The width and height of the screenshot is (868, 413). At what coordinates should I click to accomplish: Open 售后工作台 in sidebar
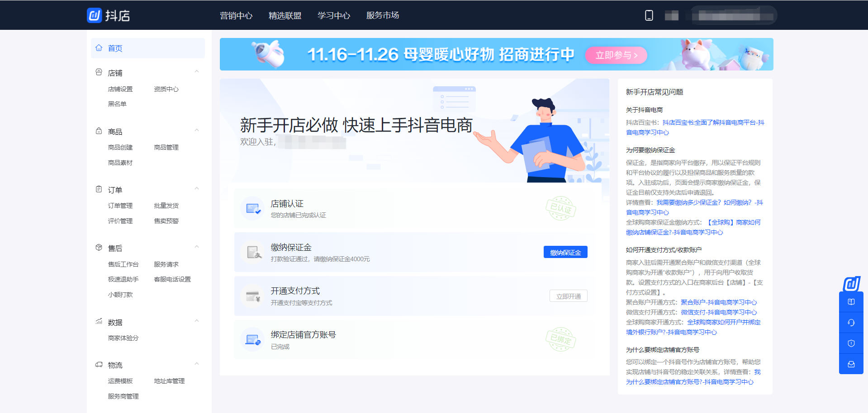point(123,264)
